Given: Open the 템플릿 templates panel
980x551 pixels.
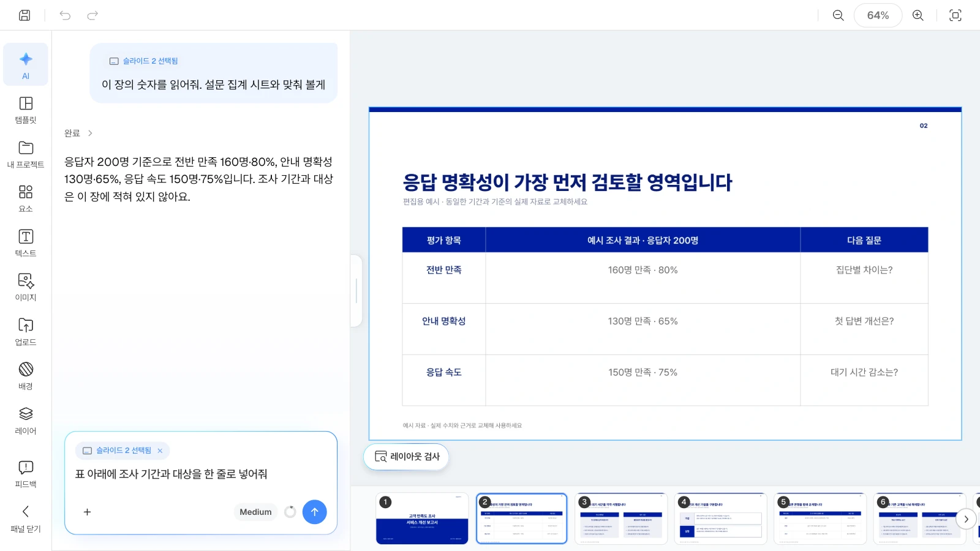Looking at the screenshot, I should click(x=26, y=110).
